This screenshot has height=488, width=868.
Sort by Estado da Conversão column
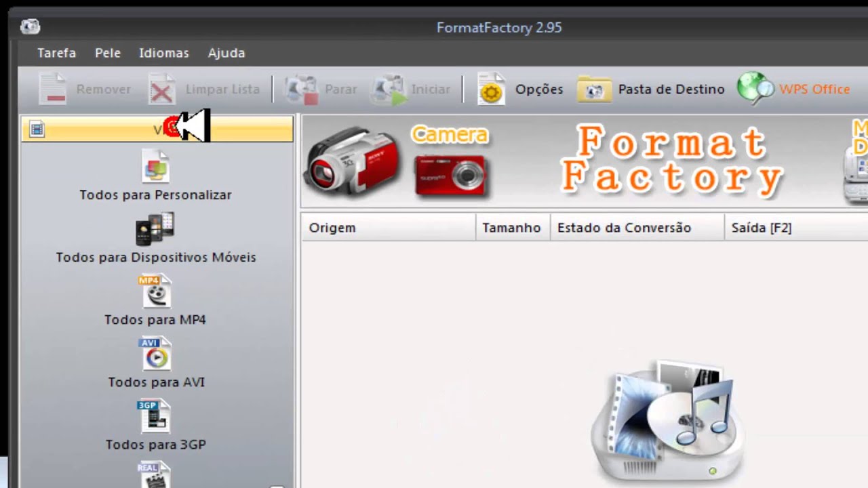(x=637, y=228)
